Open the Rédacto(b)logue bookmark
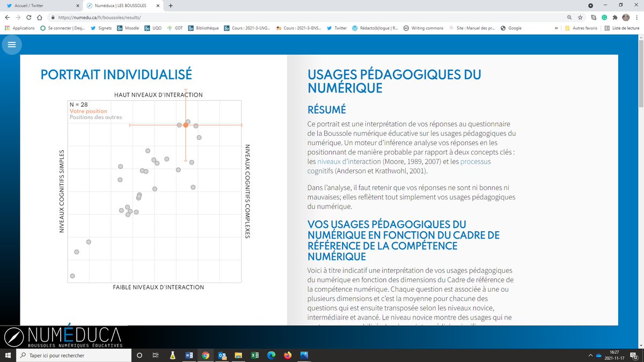644x362 pixels. click(375, 28)
